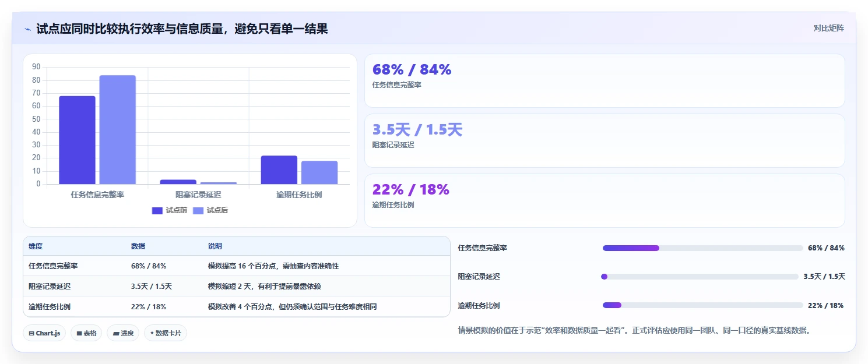Click the large 3.5天 / 1.5天 card value

pyautogui.click(x=417, y=129)
